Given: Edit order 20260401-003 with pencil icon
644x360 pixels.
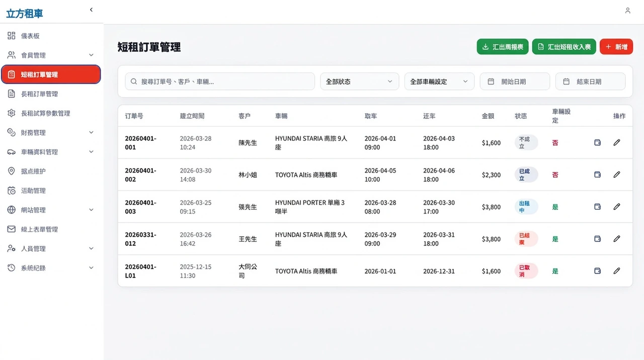Looking at the screenshot, I should [x=617, y=206].
